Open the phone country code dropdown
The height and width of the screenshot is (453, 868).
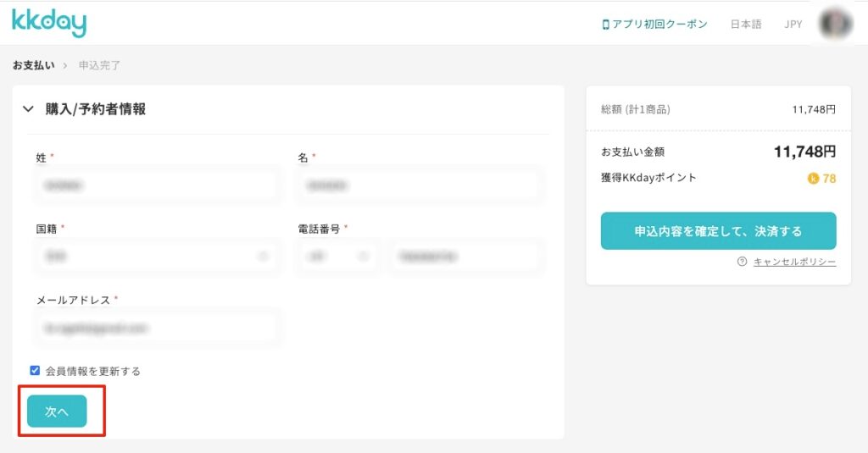337,257
